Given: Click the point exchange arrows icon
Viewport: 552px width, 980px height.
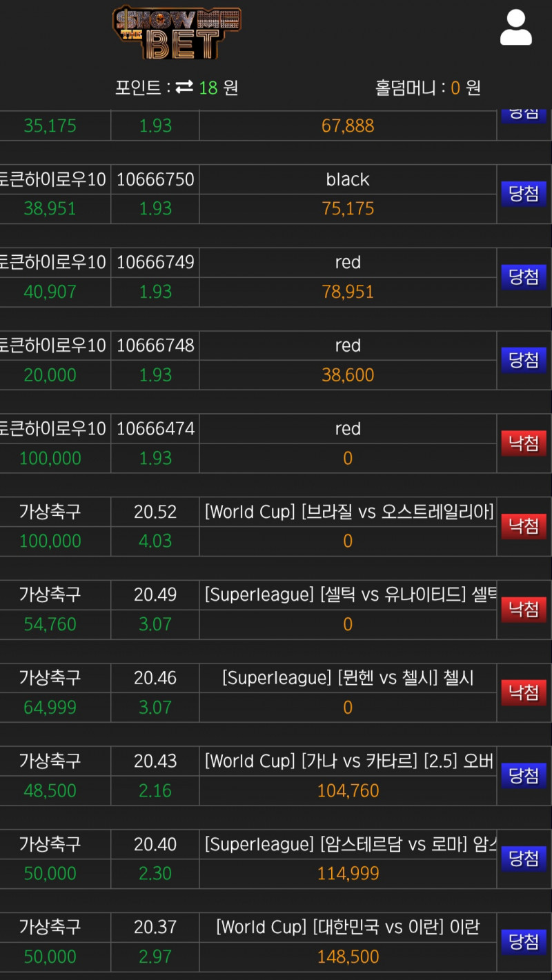Looking at the screenshot, I should (184, 88).
